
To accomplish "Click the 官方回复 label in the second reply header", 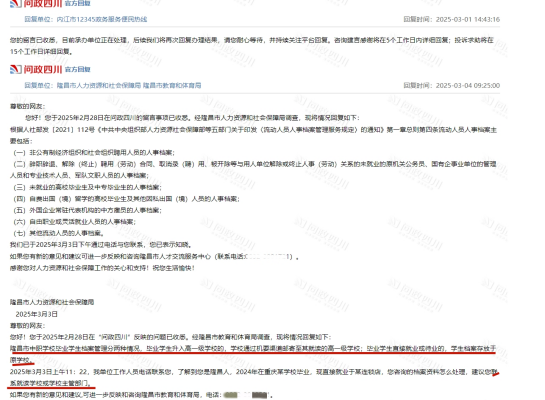I will pos(78,70).
